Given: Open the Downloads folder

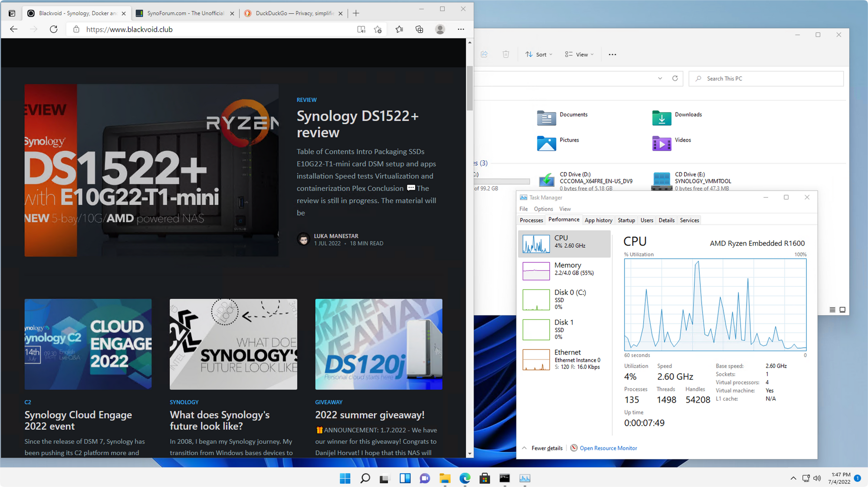Looking at the screenshot, I should coord(677,117).
